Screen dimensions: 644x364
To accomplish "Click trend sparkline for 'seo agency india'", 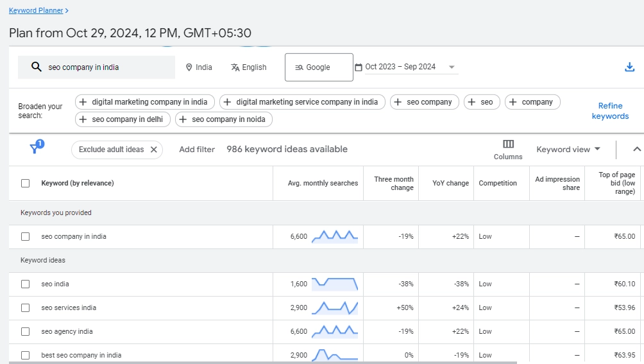I will coord(335,331).
